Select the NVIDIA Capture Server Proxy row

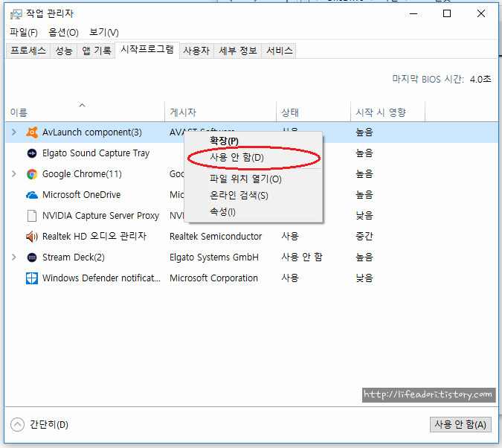coord(251,216)
